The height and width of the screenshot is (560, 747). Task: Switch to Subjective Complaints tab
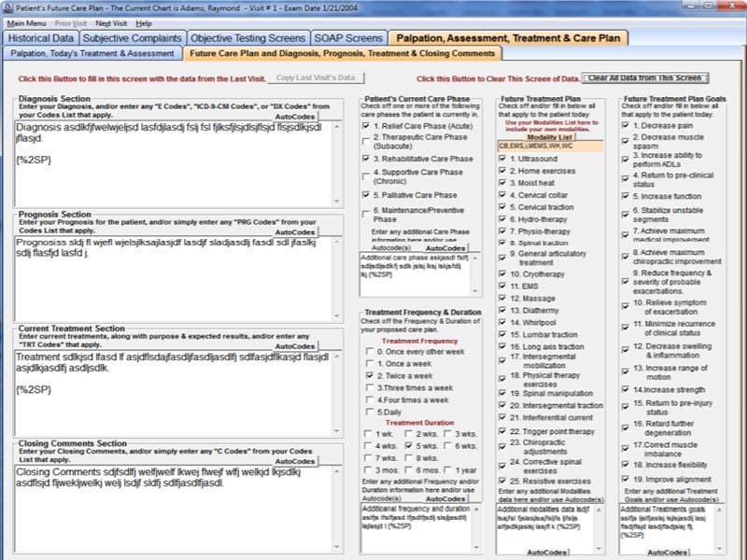tap(132, 38)
